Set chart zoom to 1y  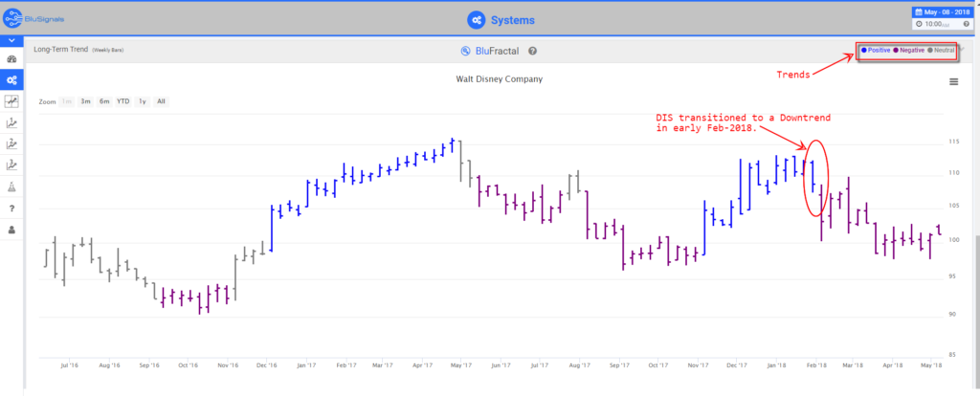point(143,101)
